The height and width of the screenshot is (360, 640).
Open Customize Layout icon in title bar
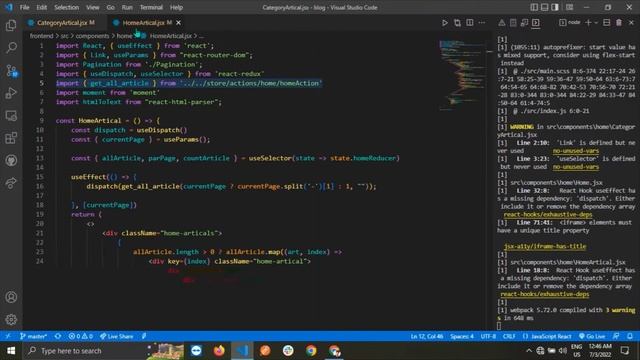pyautogui.click(x=569, y=7)
